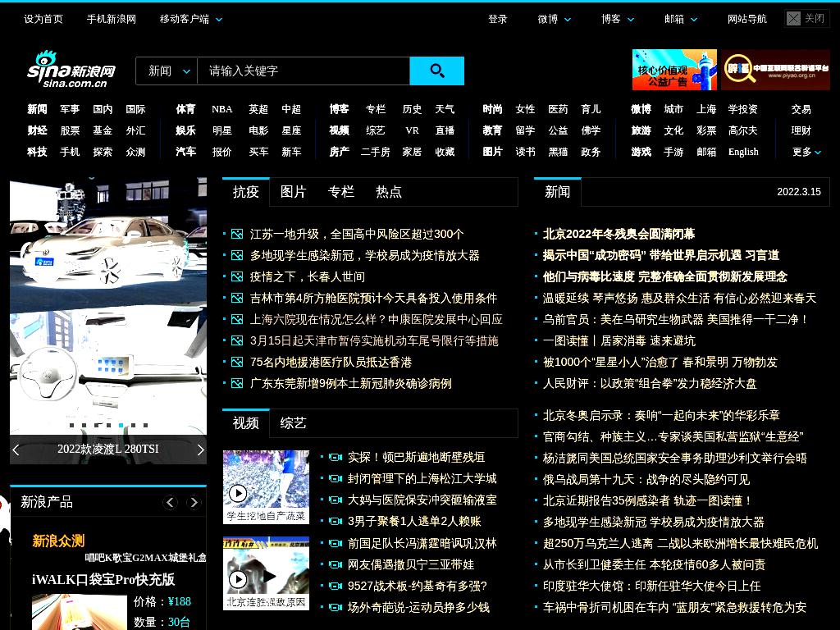Open 网站导航 link
The width and height of the screenshot is (840, 630).
tap(746, 20)
